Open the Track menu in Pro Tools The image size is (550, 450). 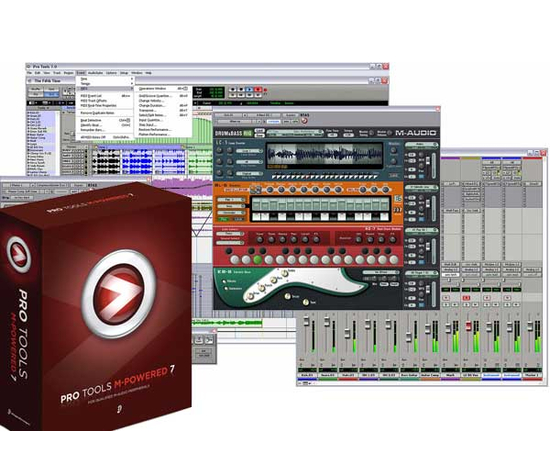57,73
